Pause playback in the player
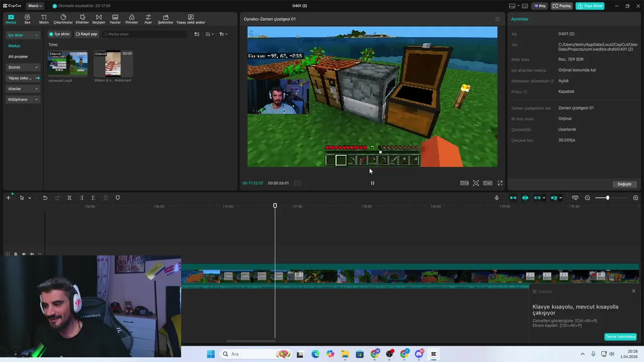The height and width of the screenshot is (362, 644). click(372, 183)
